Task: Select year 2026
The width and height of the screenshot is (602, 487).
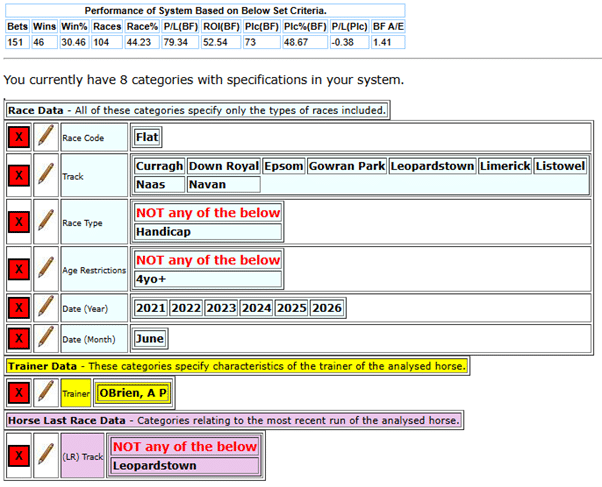Action: tap(327, 308)
